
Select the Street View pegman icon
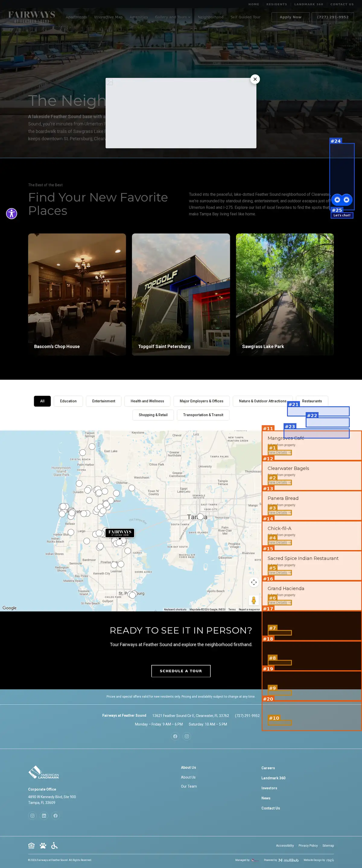tap(254, 600)
